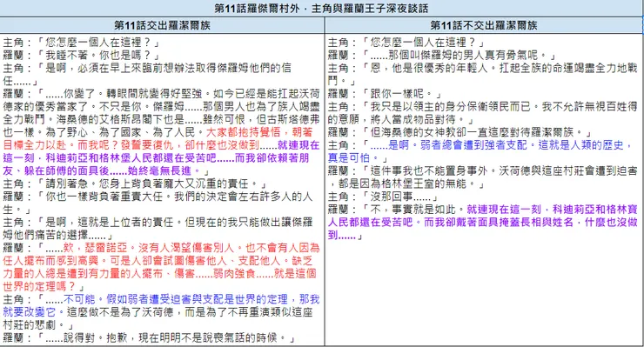
Task: Click blue text '……不可能。假如弱者遭受迫害與支配是世界的定理'
Action: (x=166, y=299)
